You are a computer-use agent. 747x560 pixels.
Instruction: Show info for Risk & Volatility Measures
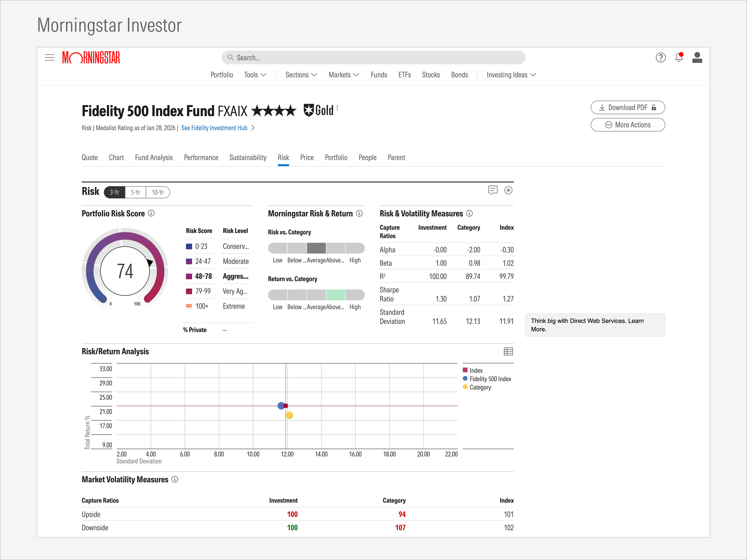pos(469,213)
